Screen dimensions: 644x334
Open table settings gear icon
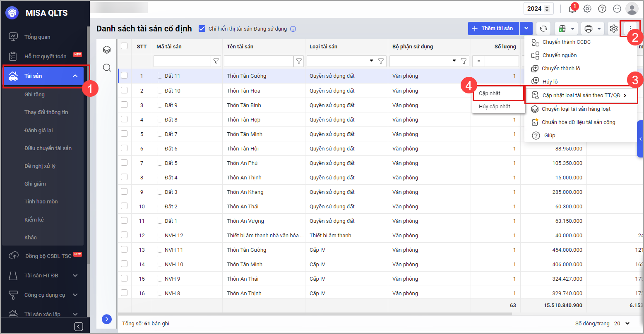[x=613, y=29]
